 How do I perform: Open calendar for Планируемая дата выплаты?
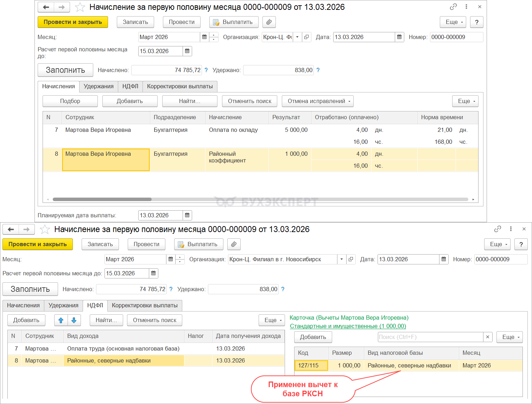coord(187,215)
